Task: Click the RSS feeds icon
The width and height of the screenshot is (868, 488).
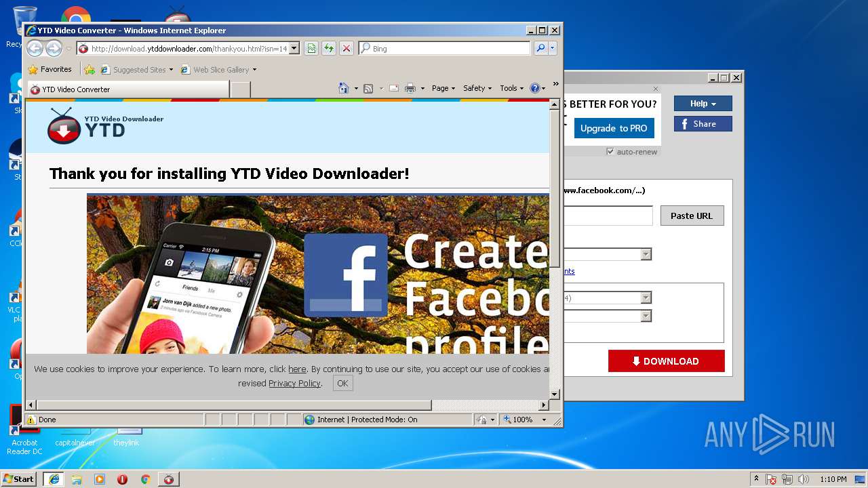Action: [x=368, y=88]
